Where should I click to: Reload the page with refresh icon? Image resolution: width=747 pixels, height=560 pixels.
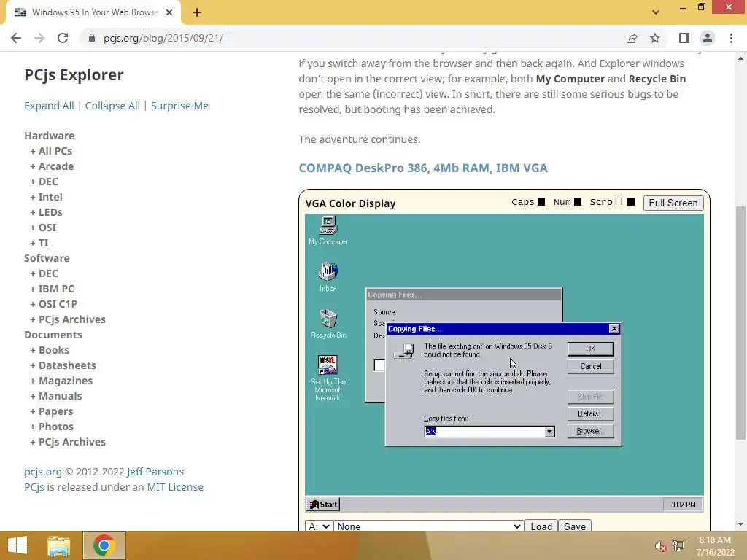tap(63, 38)
